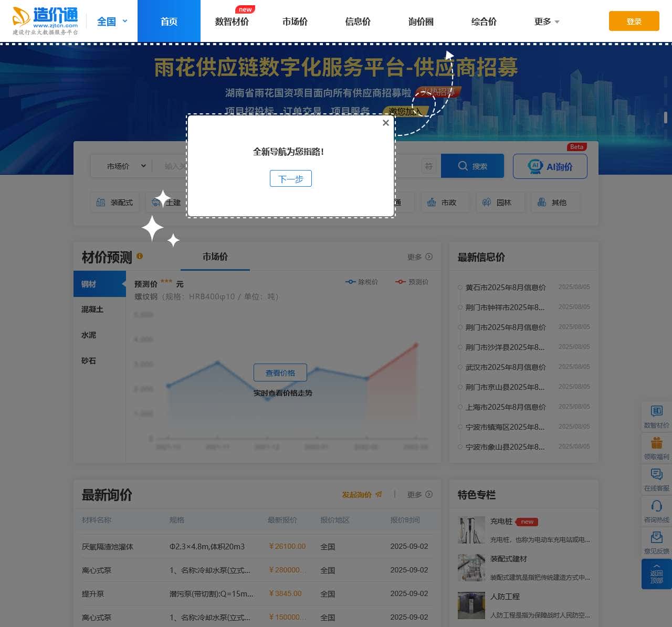The width and height of the screenshot is (672, 627).
Task: Click the 领取福利 gift icon
Action: tap(656, 443)
